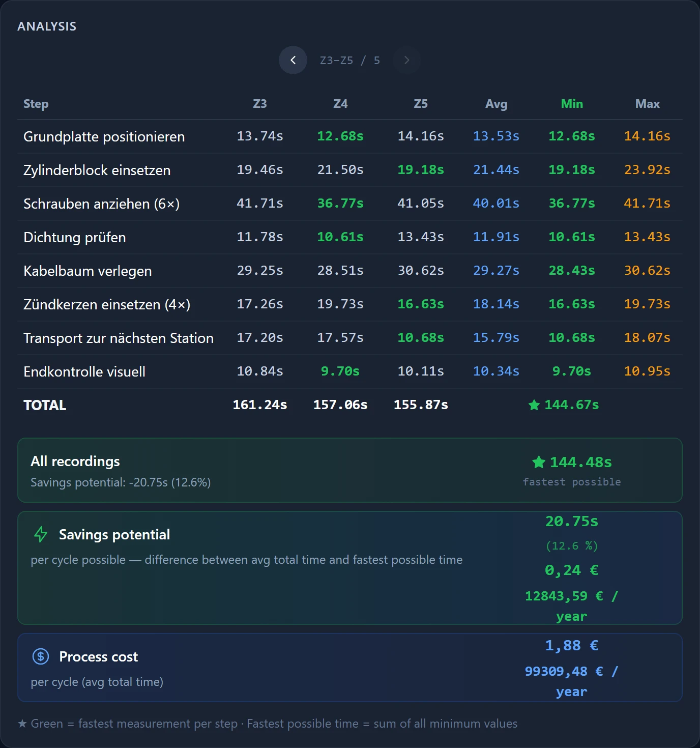This screenshot has width=700, height=748.
Task: Click the next page chevron arrow
Action: (x=406, y=60)
